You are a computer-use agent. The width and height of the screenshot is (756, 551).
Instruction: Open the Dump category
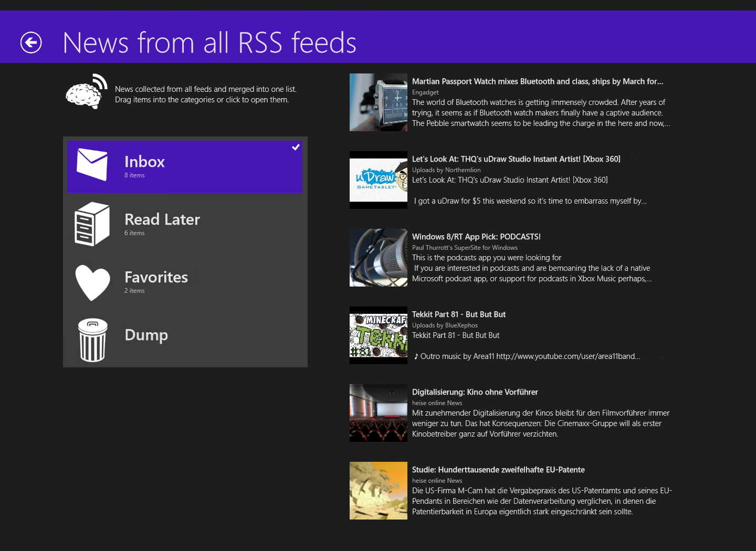coord(185,340)
